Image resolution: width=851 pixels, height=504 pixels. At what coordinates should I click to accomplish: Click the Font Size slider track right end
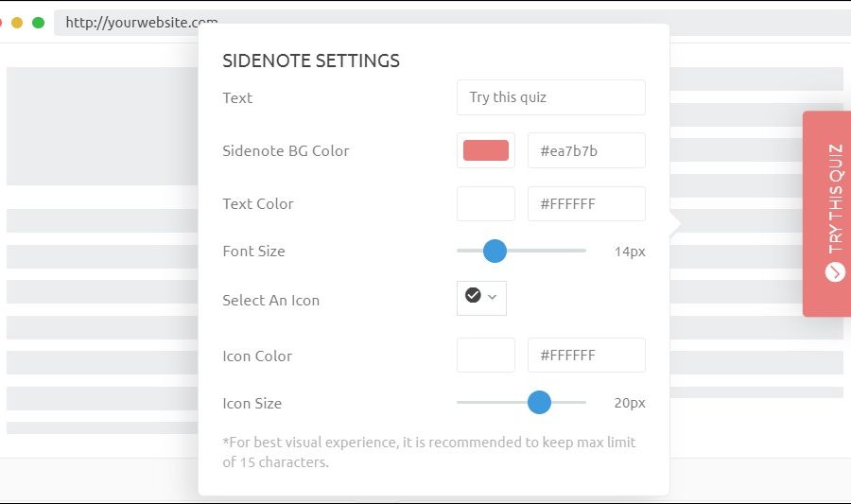point(582,251)
